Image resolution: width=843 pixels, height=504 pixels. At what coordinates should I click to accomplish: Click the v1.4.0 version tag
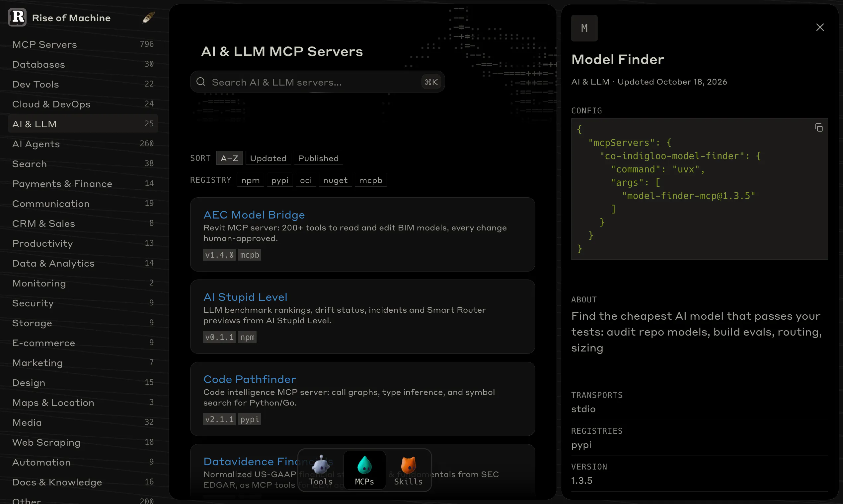coord(219,255)
